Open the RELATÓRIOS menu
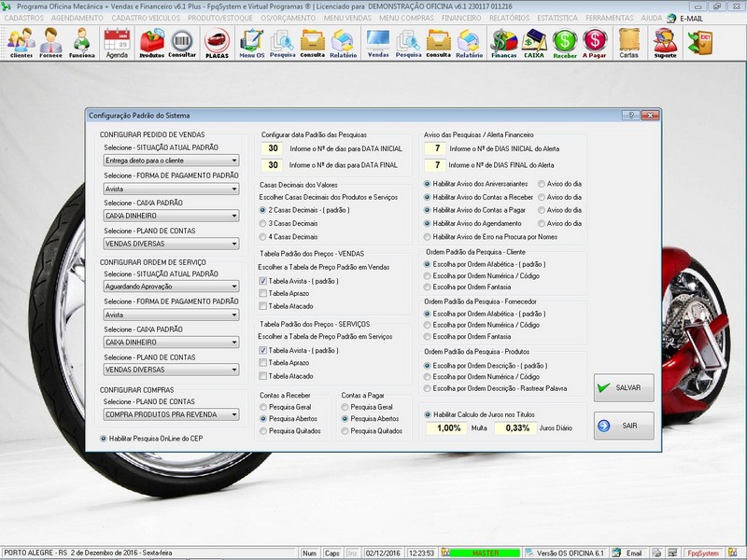The image size is (747, 560). pyautogui.click(x=509, y=18)
